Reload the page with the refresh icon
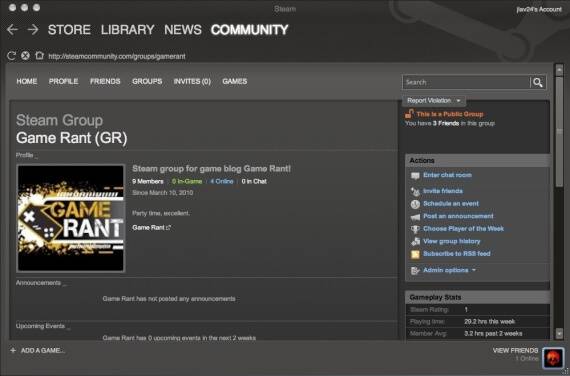Screen dimensions: 570x376 click(x=12, y=56)
